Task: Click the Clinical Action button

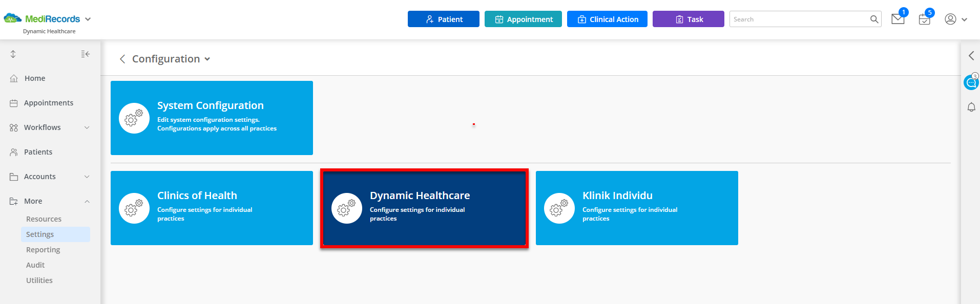Action: (607, 19)
